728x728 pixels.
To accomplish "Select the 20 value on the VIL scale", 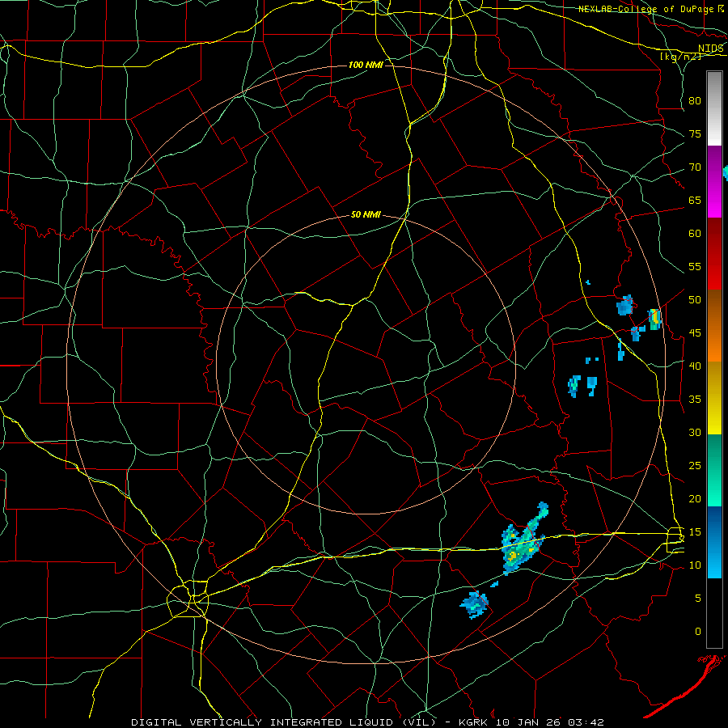I will click(x=695, y=498).
